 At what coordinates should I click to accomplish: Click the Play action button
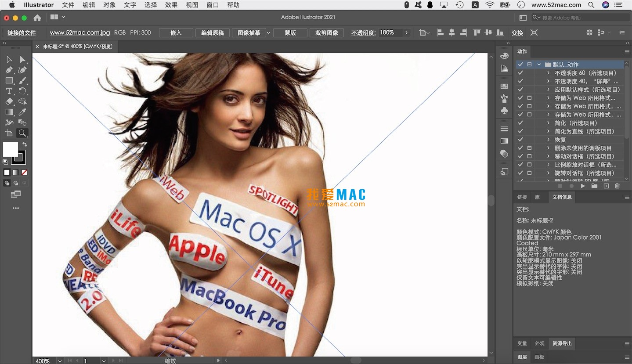583,186
